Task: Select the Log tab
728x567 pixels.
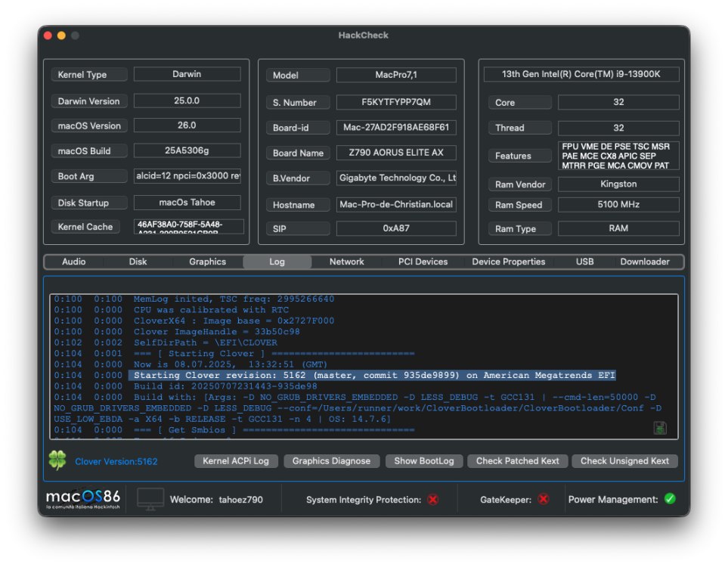Action: [277, 262]
